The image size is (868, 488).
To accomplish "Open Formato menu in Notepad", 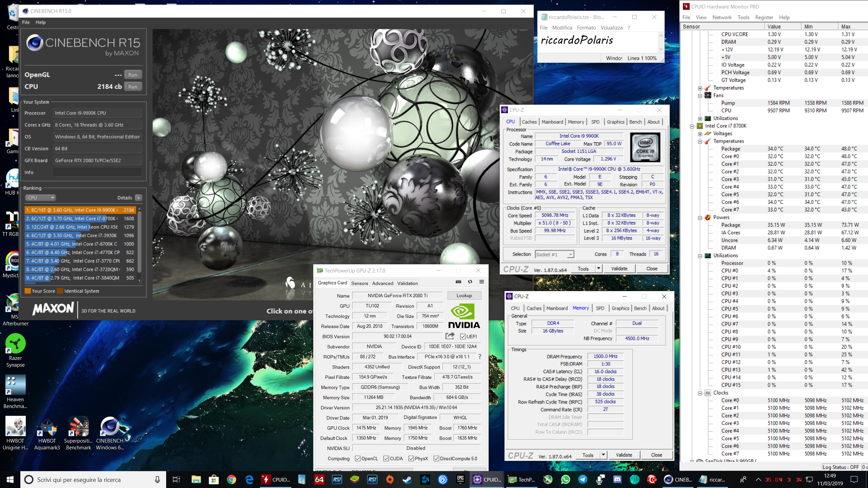I will pyautogui.click(x=586, y=28).
